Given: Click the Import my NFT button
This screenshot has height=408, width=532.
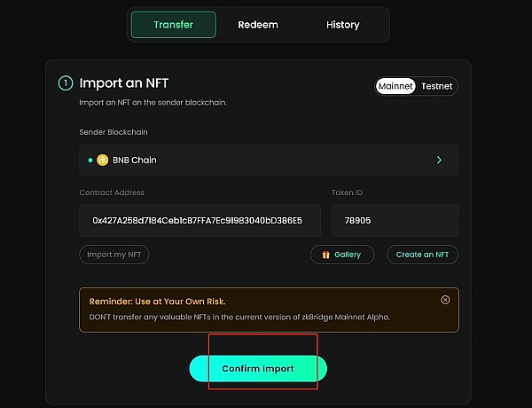Looking at the screenshot, I should point(114,255).
